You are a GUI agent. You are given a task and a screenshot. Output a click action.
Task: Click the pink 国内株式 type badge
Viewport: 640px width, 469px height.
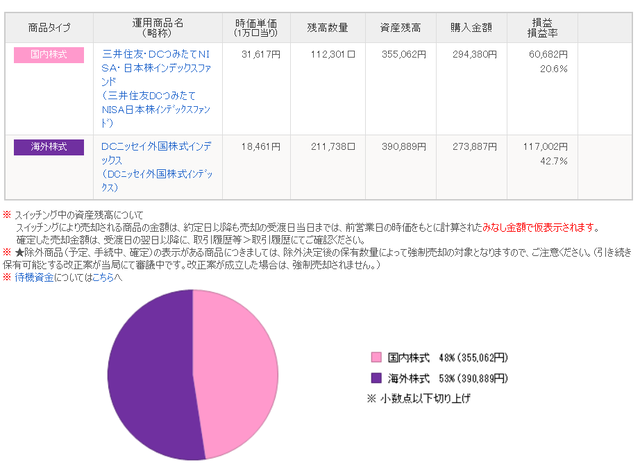coord(49,55)
